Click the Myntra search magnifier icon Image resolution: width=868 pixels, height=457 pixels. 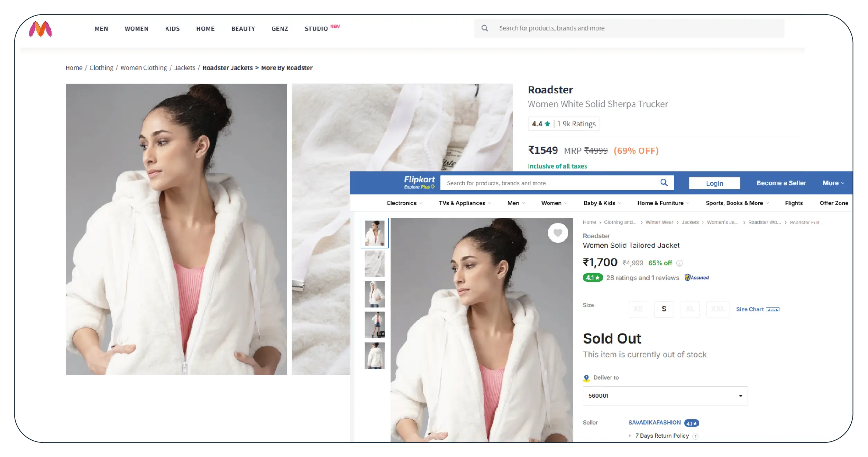485,28
